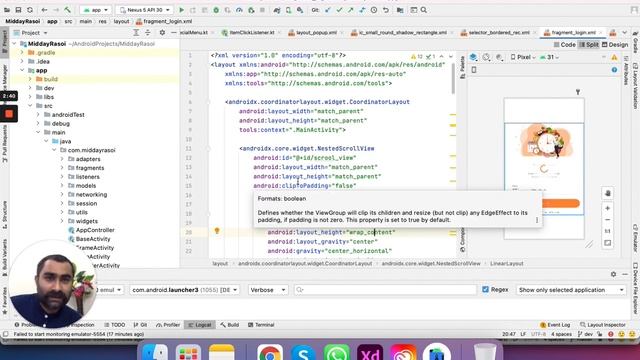Viewport: 640px width, 360px height.
Task: Open the Logcat panel gear icon
Action: point(613,274)
